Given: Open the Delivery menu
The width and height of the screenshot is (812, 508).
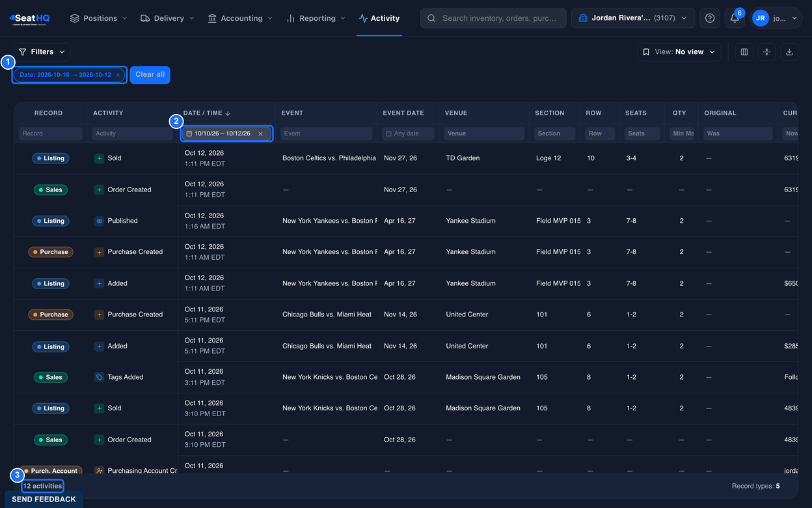Looking at the screenshot, I should (x=167, y=18).
